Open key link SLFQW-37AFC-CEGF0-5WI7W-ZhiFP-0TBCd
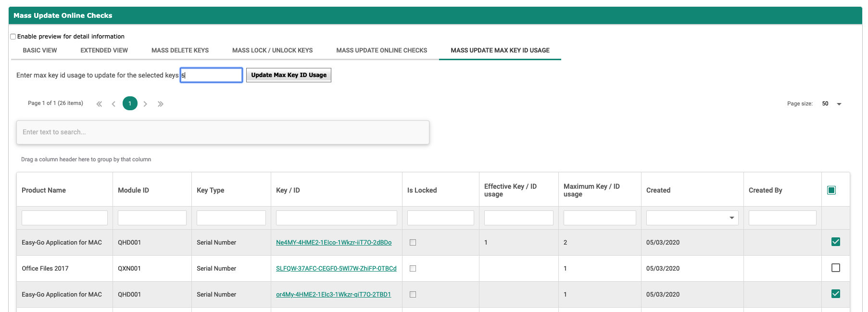 [336, 269]
